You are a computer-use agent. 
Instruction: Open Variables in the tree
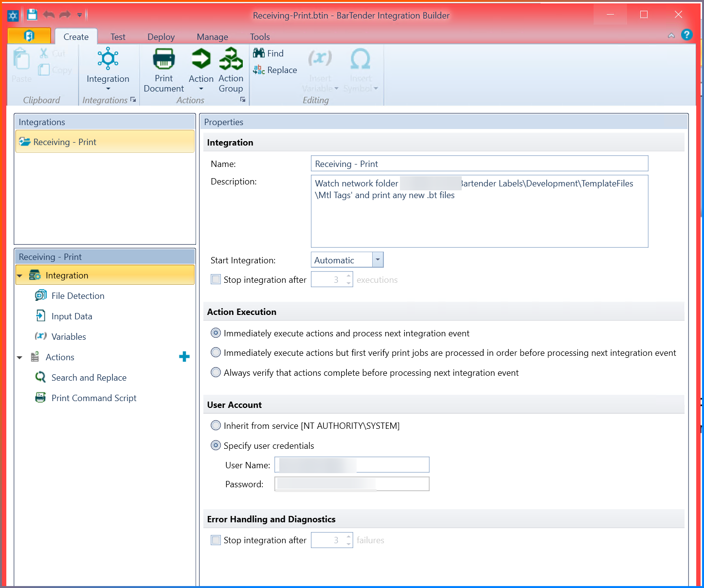point(68,337)
